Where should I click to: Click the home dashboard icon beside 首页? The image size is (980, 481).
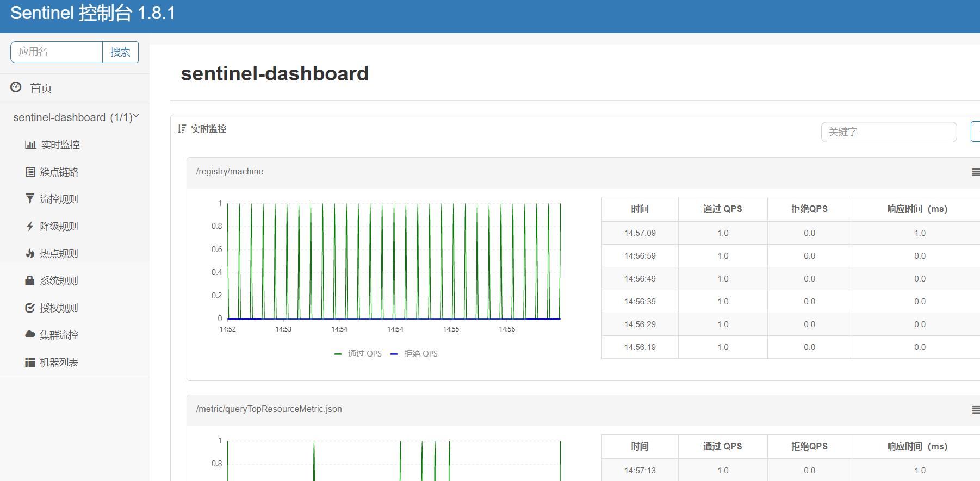tap(16, 87)
